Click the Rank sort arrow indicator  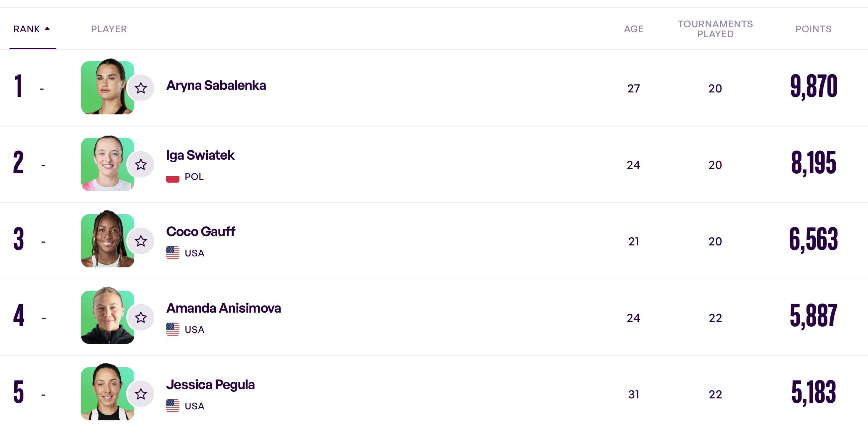pyautogui.click(x=47, y=29)
